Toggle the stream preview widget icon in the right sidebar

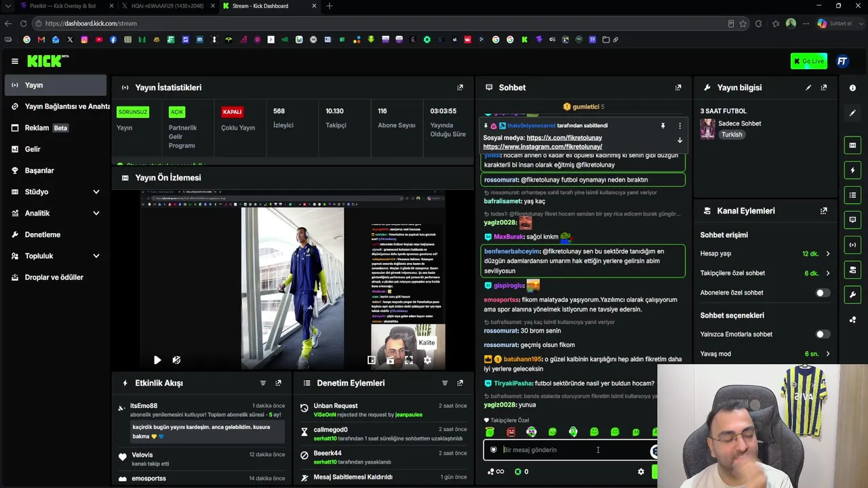852,145
